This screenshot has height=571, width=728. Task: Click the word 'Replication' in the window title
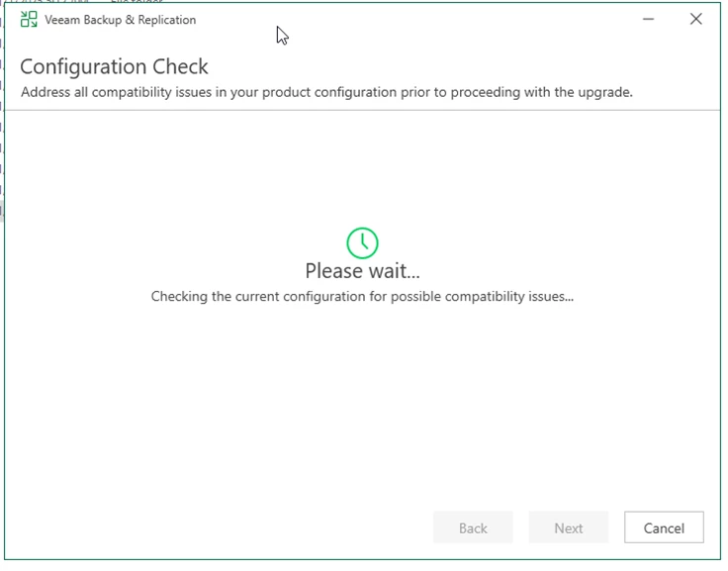tap(164, 20)
